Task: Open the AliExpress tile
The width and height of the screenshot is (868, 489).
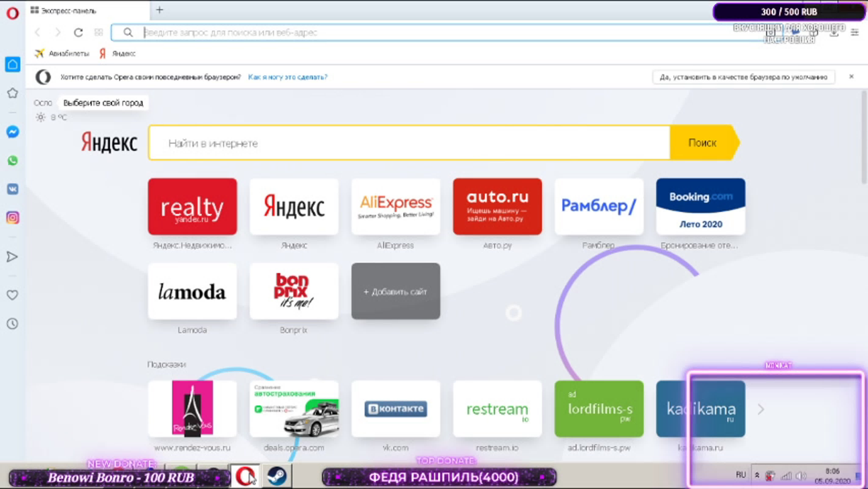Action: click(396, 206)
